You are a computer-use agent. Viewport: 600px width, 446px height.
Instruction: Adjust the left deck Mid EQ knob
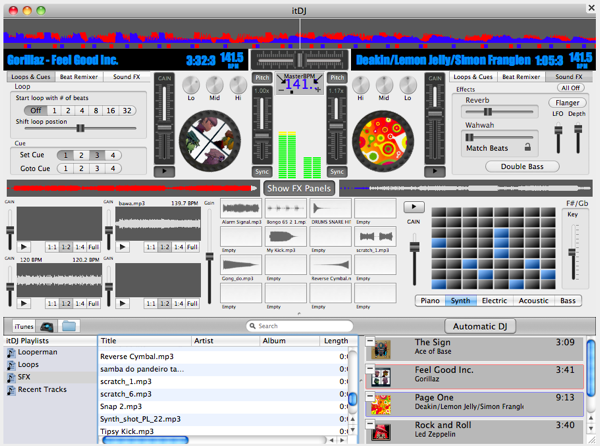pos(215,85)
